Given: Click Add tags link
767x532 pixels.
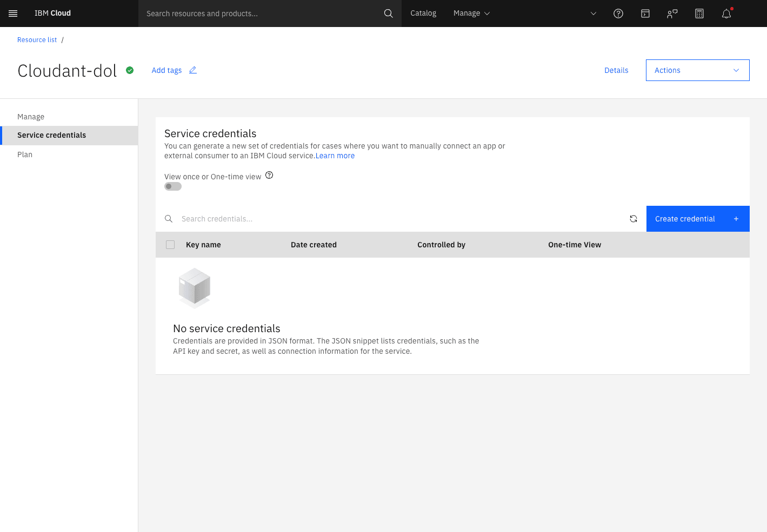Looking at the screenshot, I should (166, 70).
